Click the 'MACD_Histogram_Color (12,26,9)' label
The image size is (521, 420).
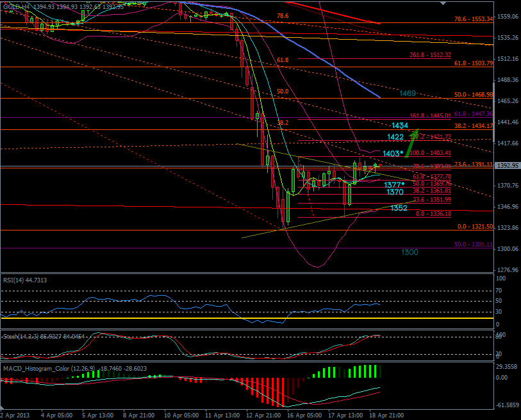[x=49, y=369]
